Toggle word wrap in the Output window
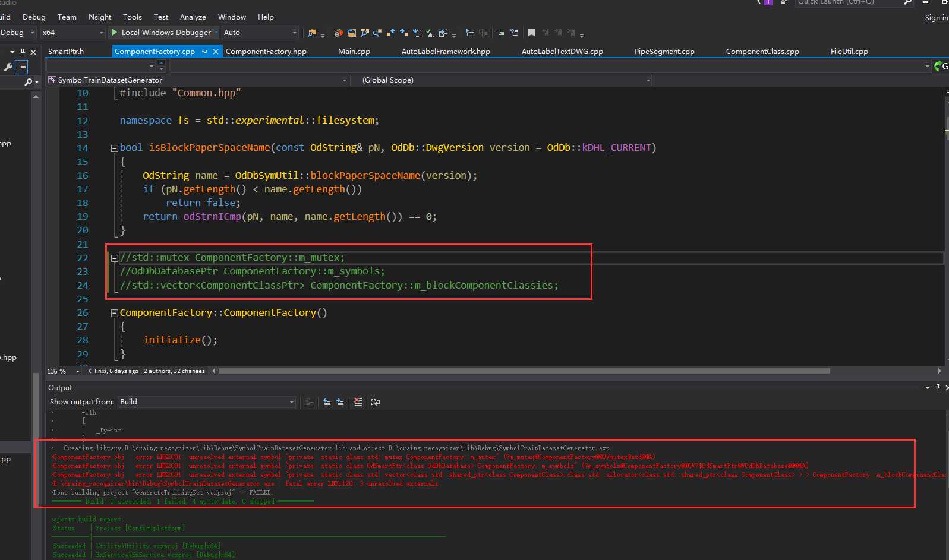The width and height of the screenshot is (949, 560). [376, 402]
